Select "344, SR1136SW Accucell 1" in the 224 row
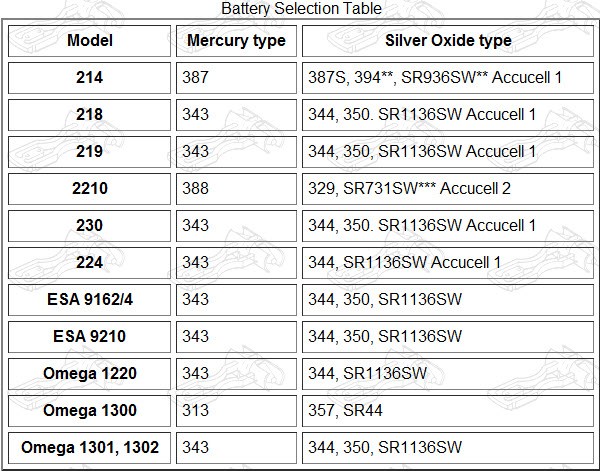The height and width of the screenshot is (471, 600). [x=448, y=263]
